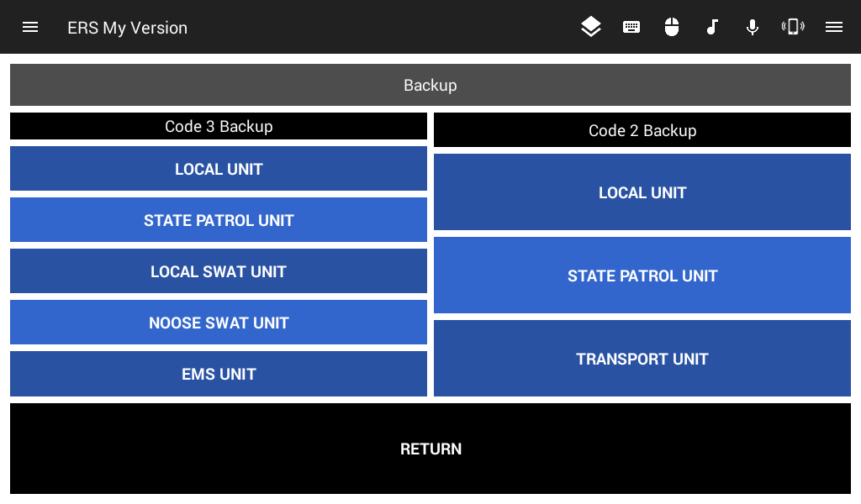Call the Transport Unit

pyautogui.click(x=642, y=359)
